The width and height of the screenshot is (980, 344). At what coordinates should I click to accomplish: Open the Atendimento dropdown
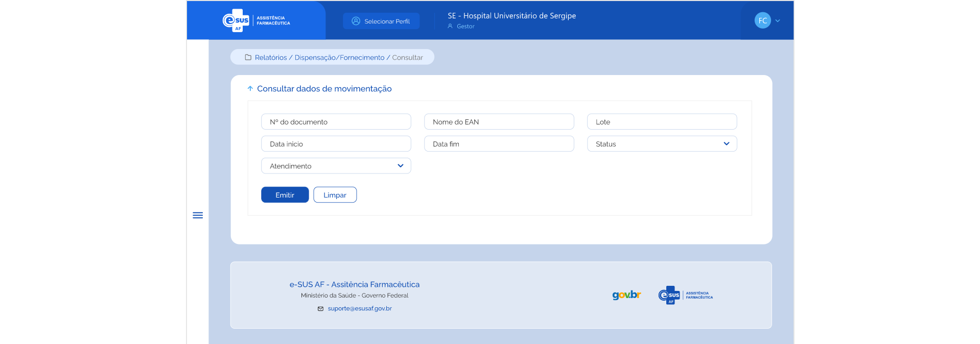[x=336, y=166]
